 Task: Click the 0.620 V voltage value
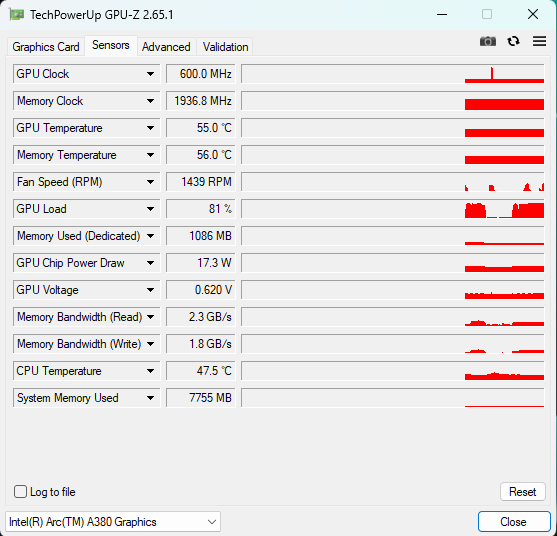click(x=201, y=290)
